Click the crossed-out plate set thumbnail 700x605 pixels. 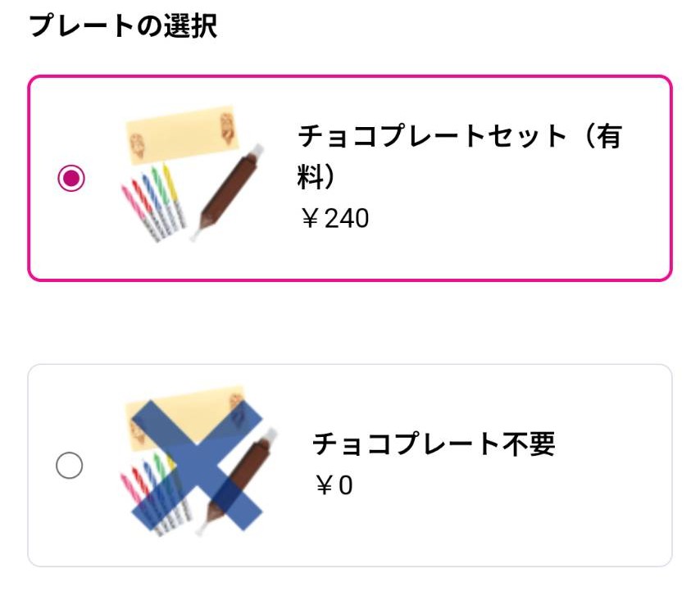(x=197, y=465)
